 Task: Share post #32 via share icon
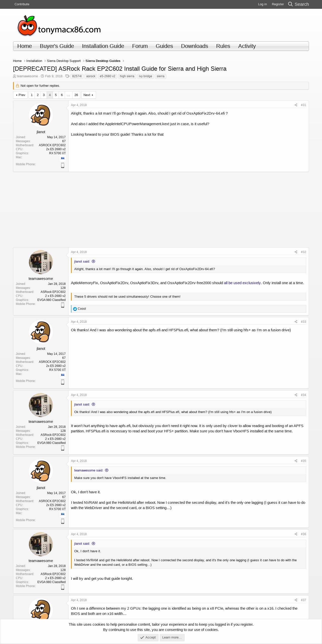296,252
